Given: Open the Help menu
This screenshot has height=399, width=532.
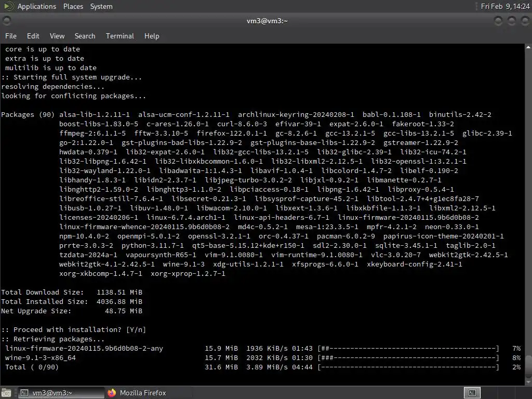Looking at the screenshot, I should (x=152, y=36).
